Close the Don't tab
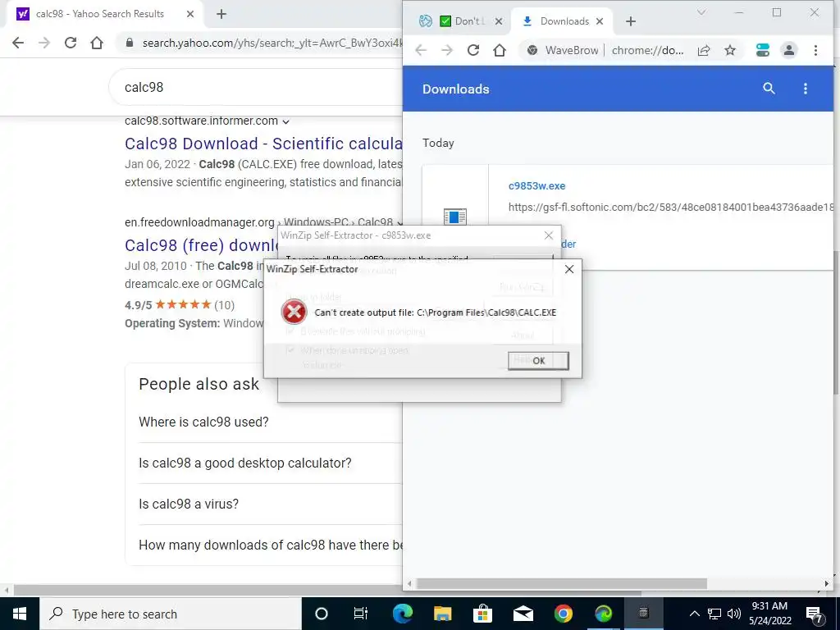The width and height of the screenshot is (840, 630). coord(498,21)
